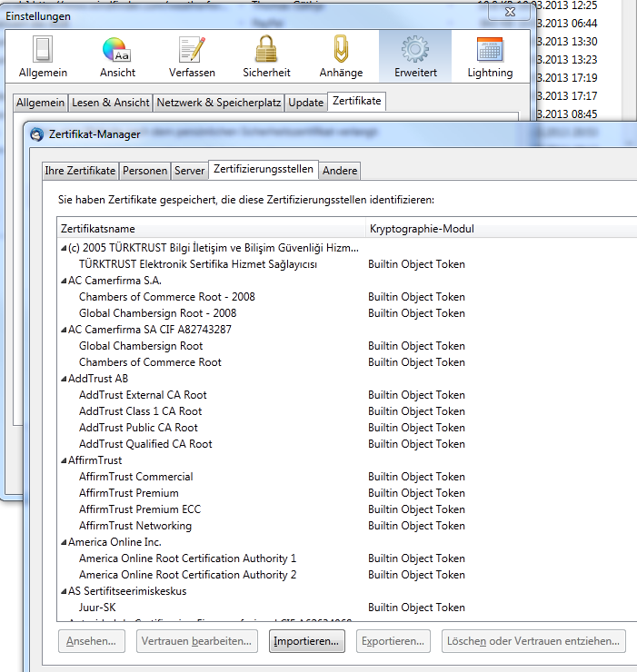Open the Andere tab
This screenshot has width=637, height=672.
pos(340,171)
